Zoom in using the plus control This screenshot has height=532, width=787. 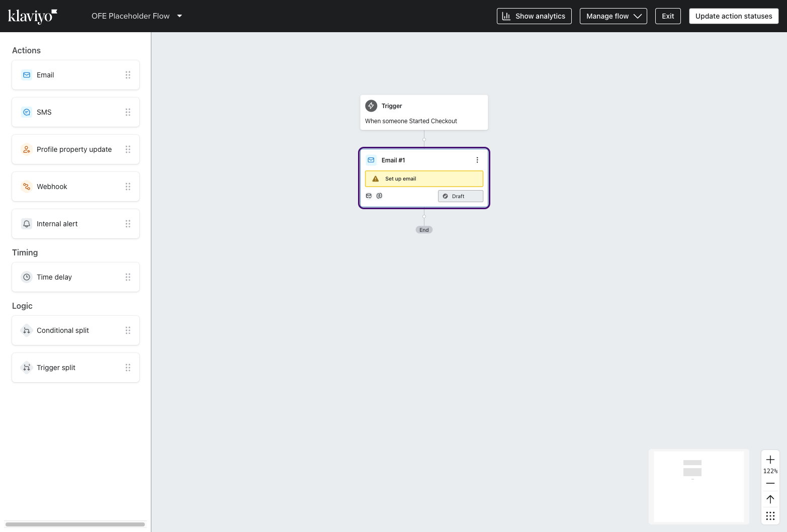(770, 459)
